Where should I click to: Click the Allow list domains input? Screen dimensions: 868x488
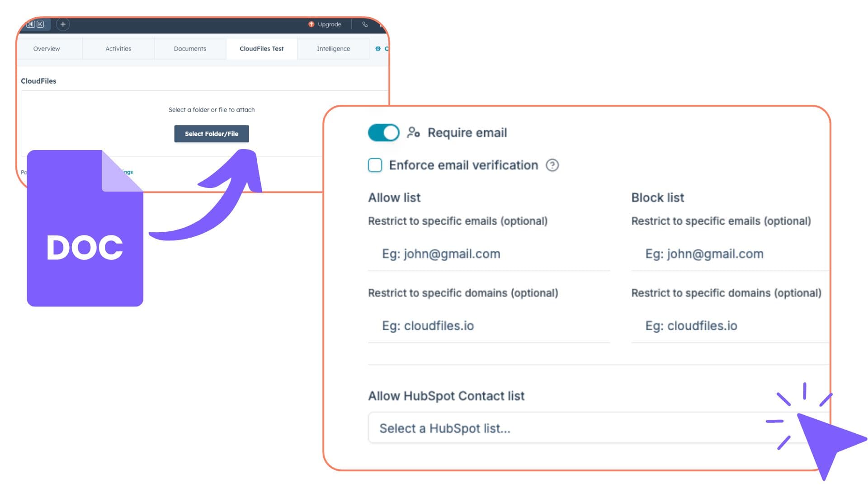[x=489, y=326]
